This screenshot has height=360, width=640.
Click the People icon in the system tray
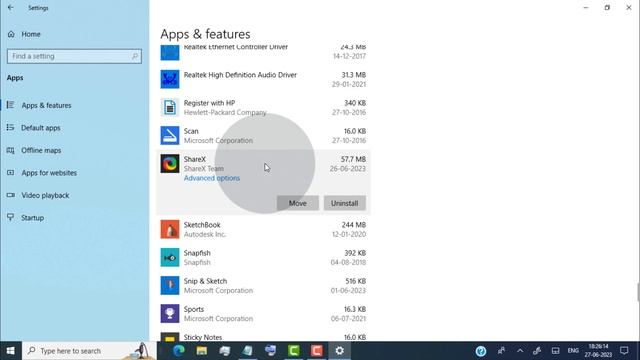coord(501,351)
